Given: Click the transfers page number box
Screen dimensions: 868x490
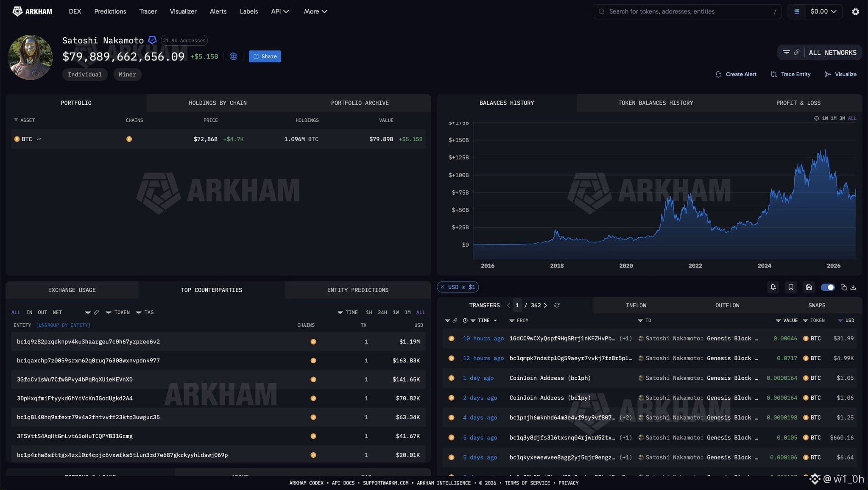Looking at the screenshot, I should pyautogui.click(x=517, y=305).
